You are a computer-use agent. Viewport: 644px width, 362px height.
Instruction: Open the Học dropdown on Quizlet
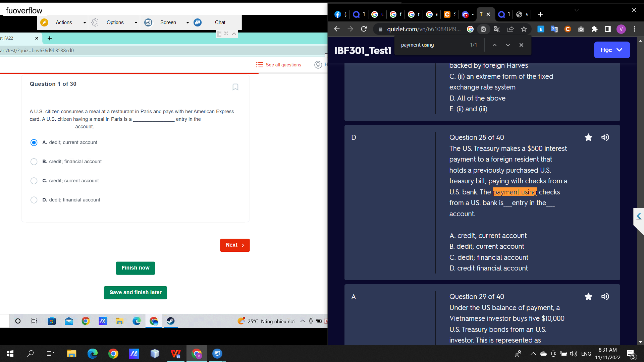[612, 50]
